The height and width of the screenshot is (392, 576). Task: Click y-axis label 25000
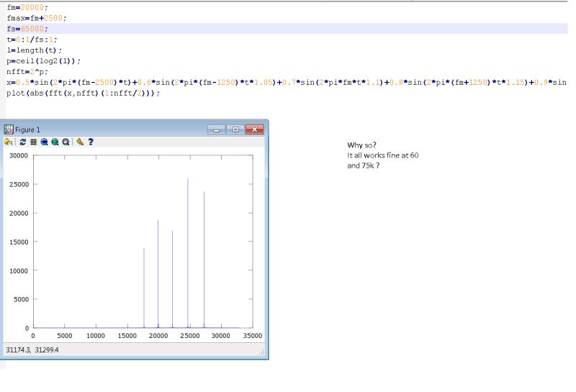pyautogui.click(x=19, y=184)
